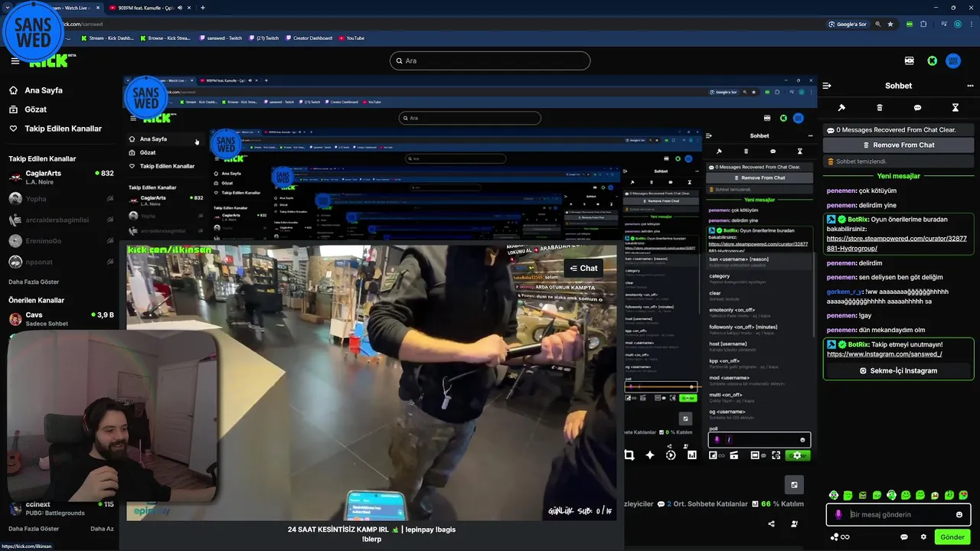Select the moderation hammer icon
The image size is (980, 551).
(841, 108)
